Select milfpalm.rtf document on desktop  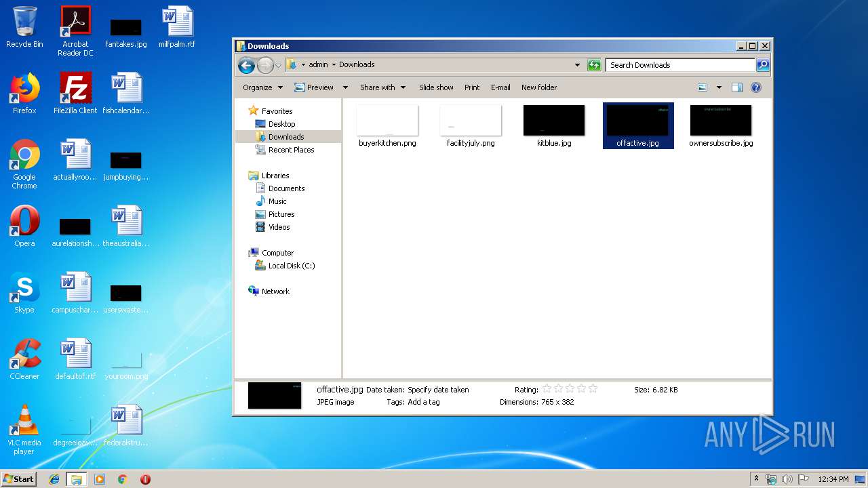(177, 27)
